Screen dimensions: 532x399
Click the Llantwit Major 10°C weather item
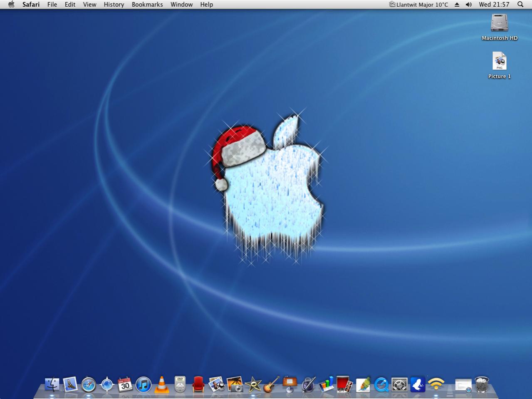click(418, 5)
